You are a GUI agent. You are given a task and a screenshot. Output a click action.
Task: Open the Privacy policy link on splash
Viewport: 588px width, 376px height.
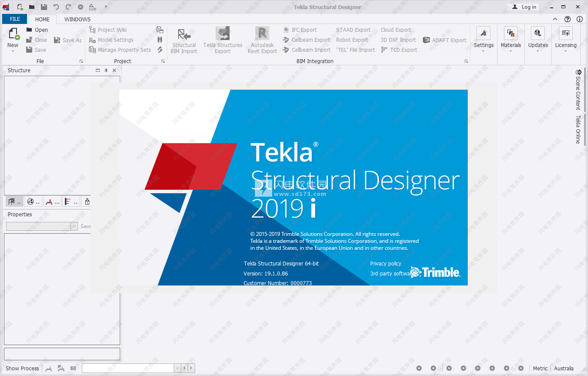pos(385,263)
